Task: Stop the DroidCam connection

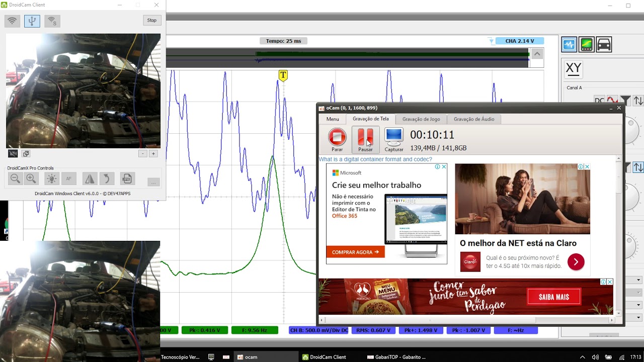Action: pos(152,20)
